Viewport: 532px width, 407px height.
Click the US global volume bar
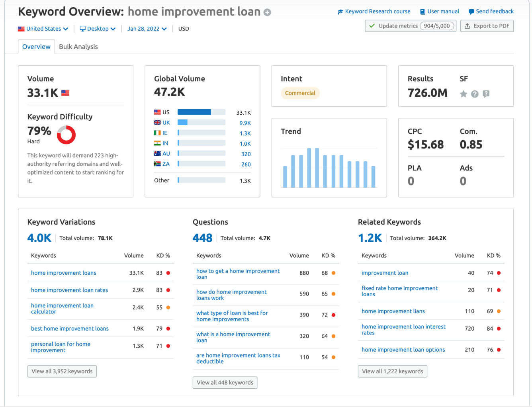[201, 112]
